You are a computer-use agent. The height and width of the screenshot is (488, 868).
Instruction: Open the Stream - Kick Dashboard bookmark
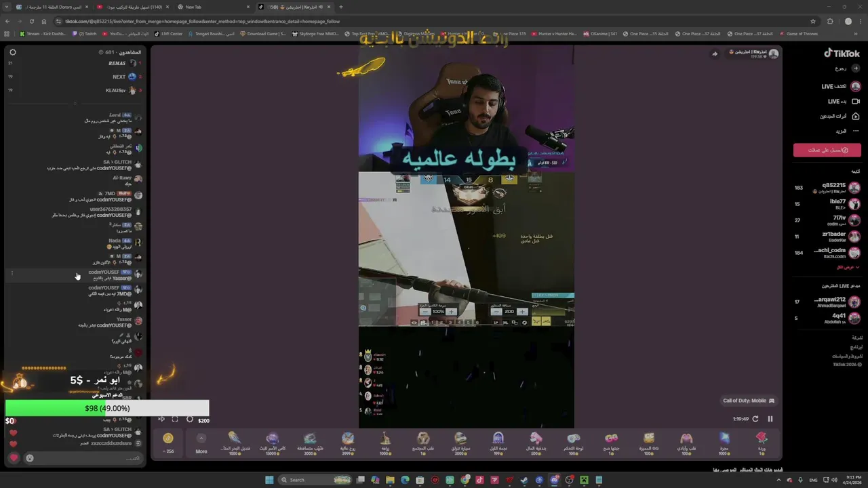click(43, 33)
